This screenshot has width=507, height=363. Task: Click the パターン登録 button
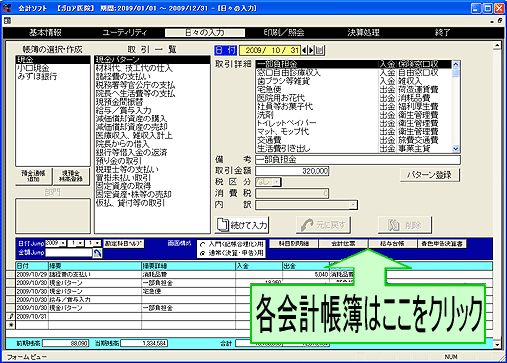pos(429,175)
